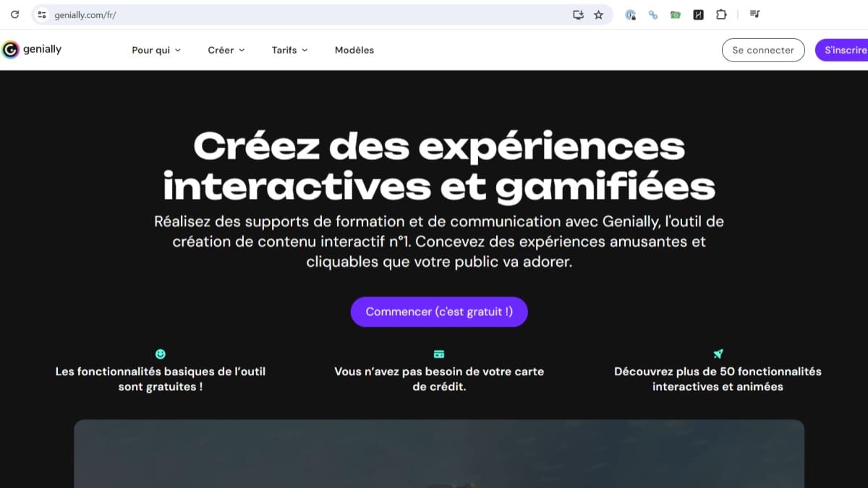Image resolution: width=868 pixels, height=488 pixels.
Task: Reload the page with the refresh icon
Action: (x=14, y=14)
